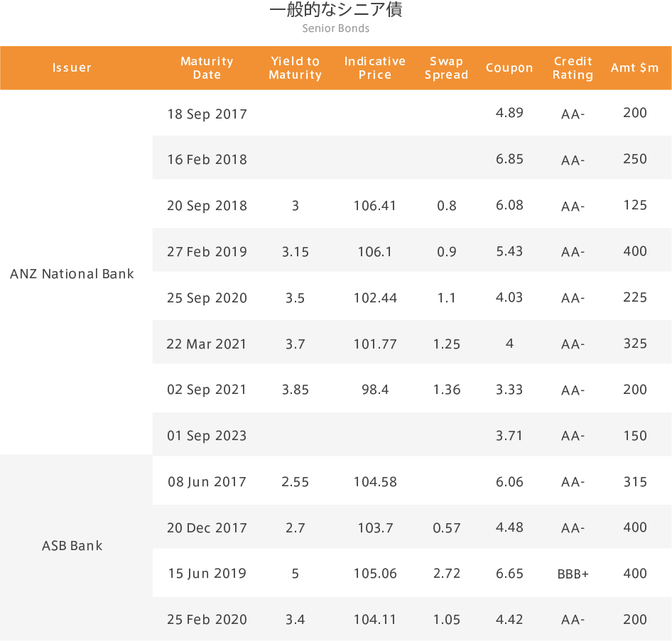Click the Issuer column header
The image size is (672, 641).
pos(72,67)
